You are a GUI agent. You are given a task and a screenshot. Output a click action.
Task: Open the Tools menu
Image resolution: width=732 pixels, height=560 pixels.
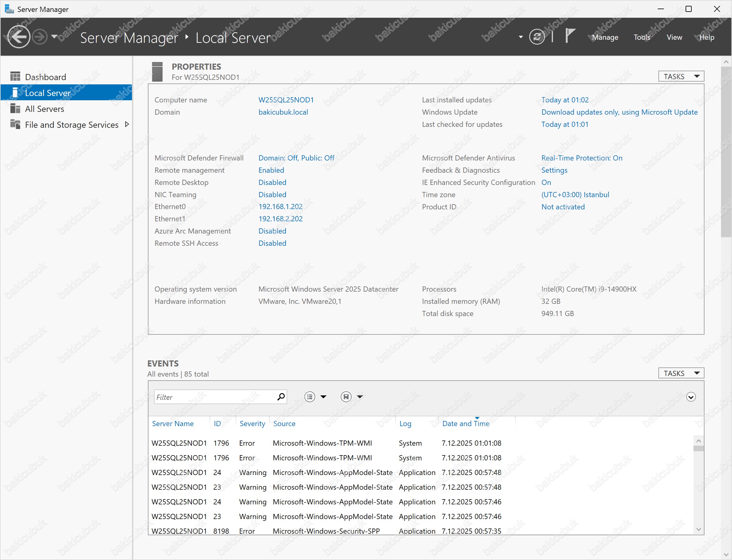click(x=642, y=37)
